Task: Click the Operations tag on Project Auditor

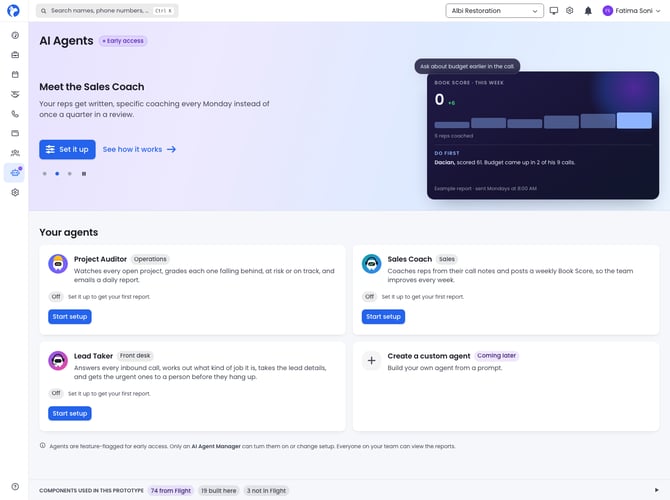Action: 150,259
